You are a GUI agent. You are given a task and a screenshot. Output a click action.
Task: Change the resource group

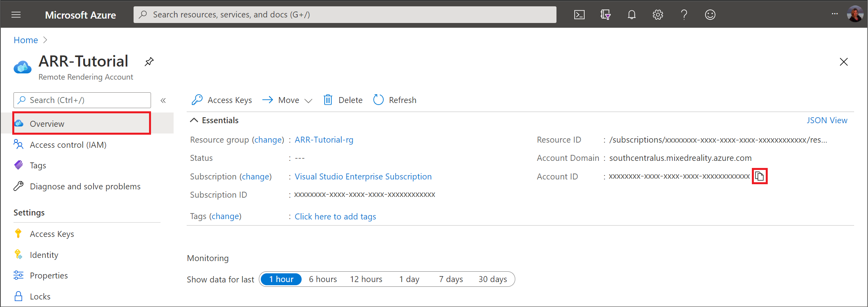268,139
